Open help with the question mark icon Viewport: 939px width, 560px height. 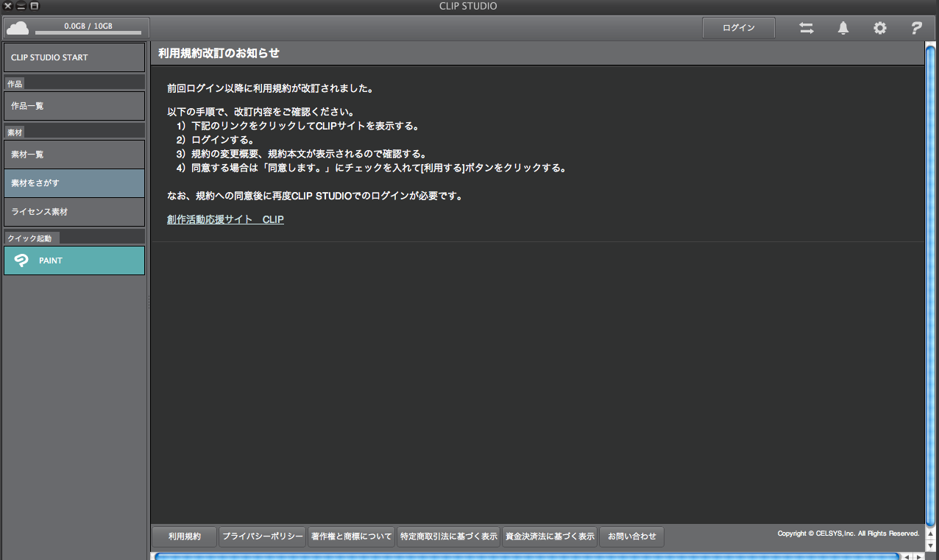click(916, 28)
